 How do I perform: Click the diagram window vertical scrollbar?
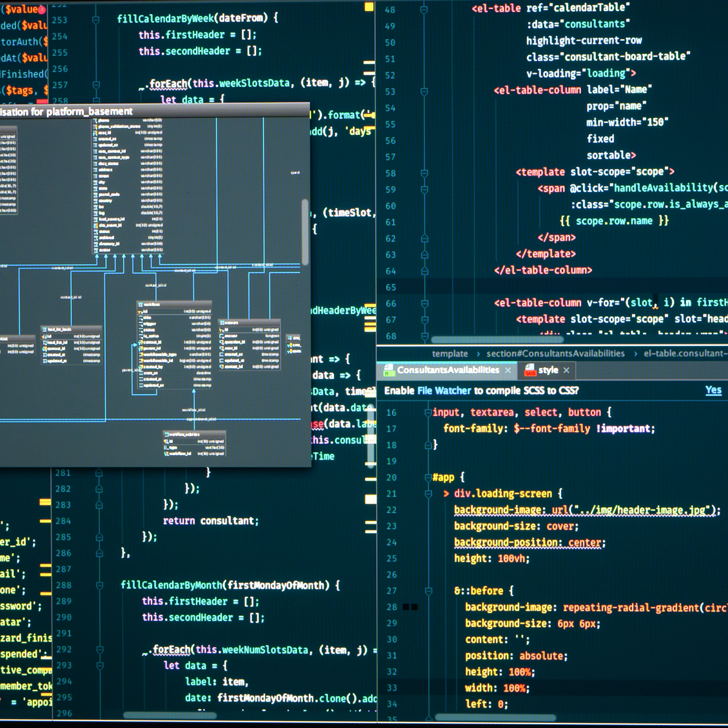point(305,232)
